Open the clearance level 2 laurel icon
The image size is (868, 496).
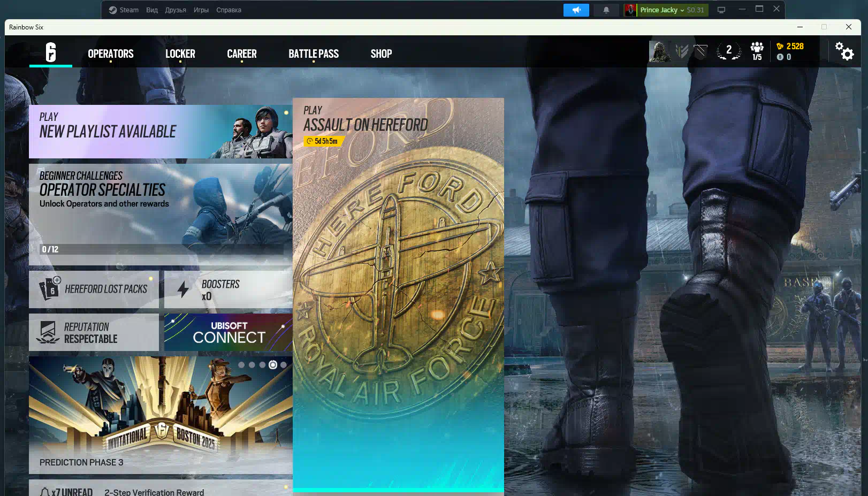pyautogui.click(x=728, y=51)
